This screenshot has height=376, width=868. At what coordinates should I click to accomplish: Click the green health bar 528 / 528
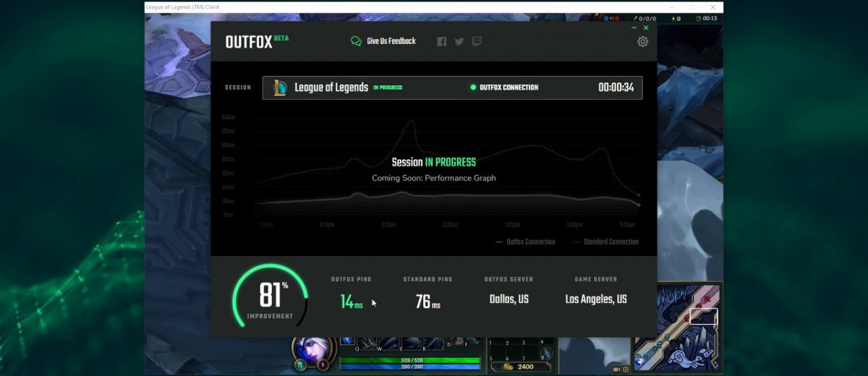(x=410, y=359)
